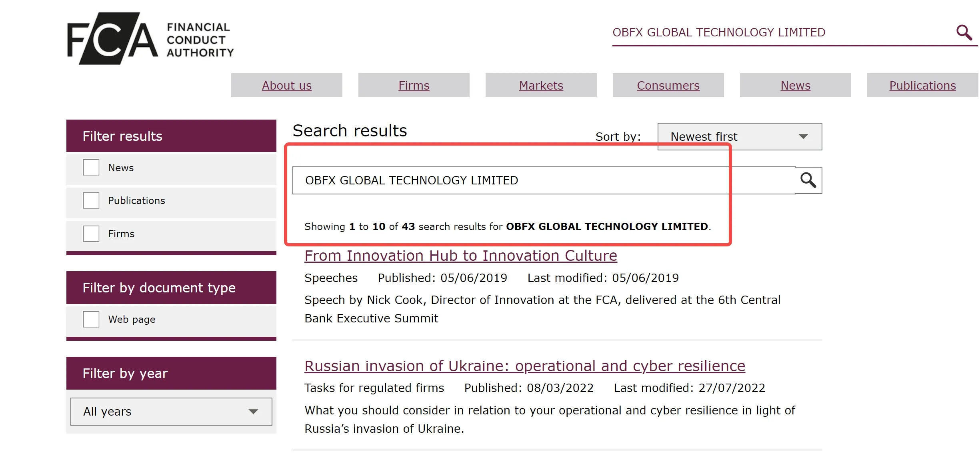980x460 pixels.
Task: Click the operational and cyber resilience description
Action: [550, 420]
